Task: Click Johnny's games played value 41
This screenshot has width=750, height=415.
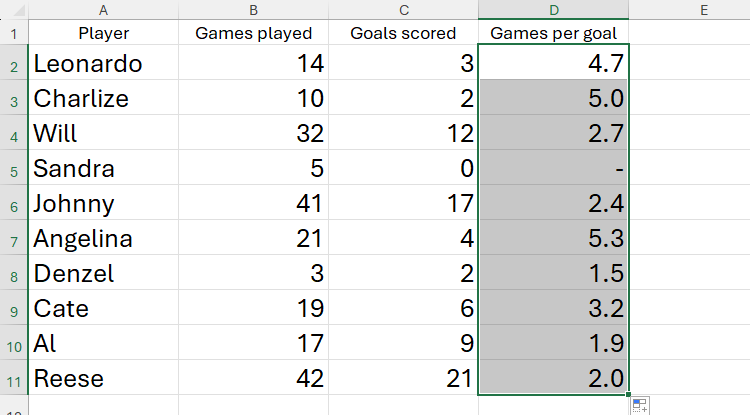Action: point(253,204)
